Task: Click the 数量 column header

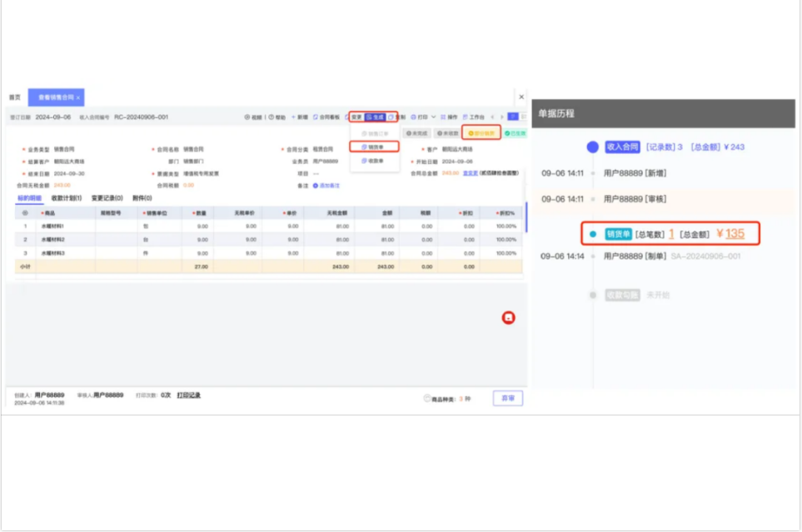Action: pyautogui.click(x=199, y=213)
